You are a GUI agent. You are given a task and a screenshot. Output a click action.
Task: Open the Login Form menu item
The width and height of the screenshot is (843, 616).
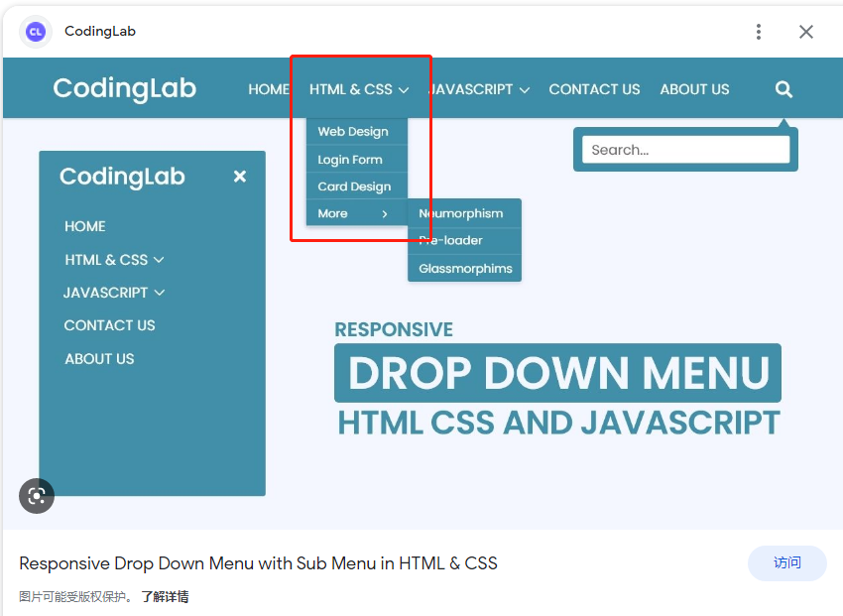pyautogui.click(x=352, y=159)
